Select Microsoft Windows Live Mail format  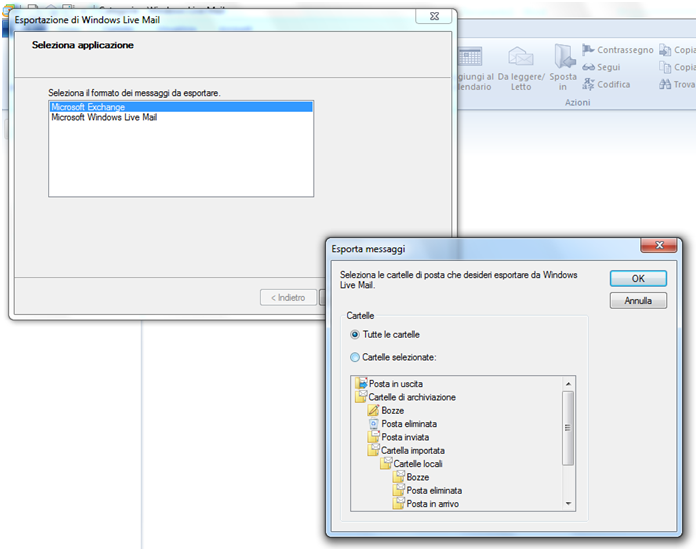tap(181, 117)
